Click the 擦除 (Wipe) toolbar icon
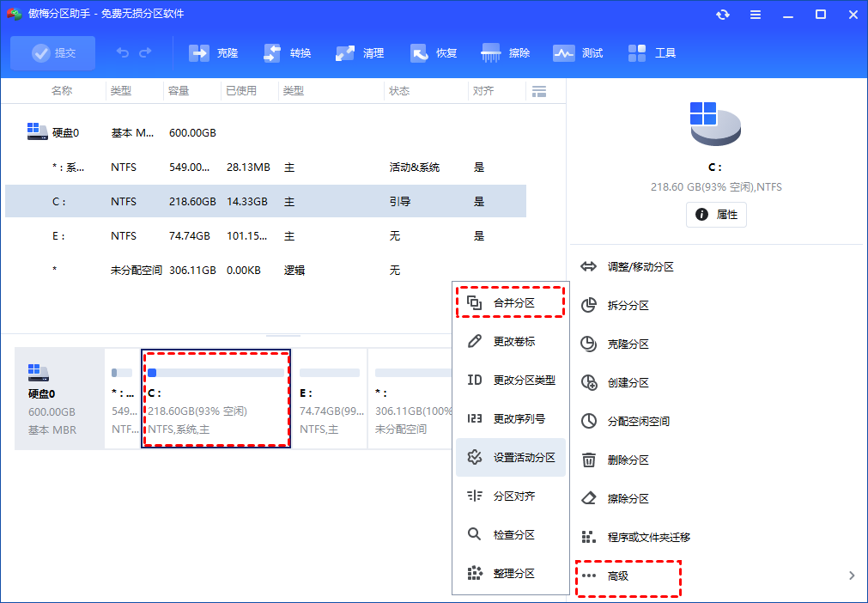This screenshot has height=603, width=868. pos(492,53)
